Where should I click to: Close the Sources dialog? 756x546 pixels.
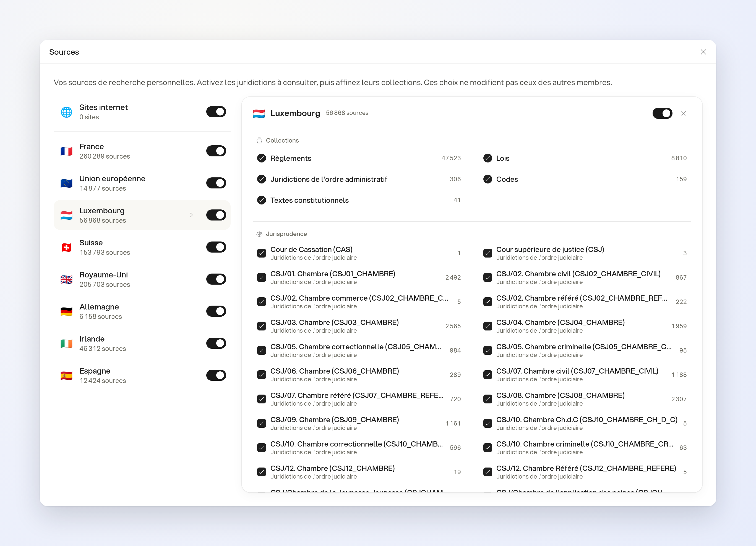703,52
